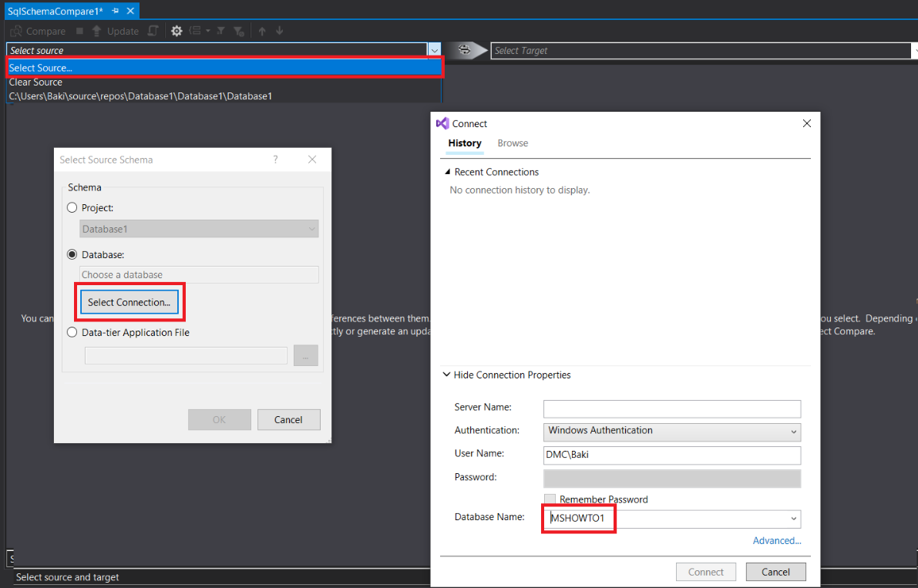The height and width of the screenshot is (588, 918).
Task: Open the Authentication dropdown
Action: coord(672,432)
